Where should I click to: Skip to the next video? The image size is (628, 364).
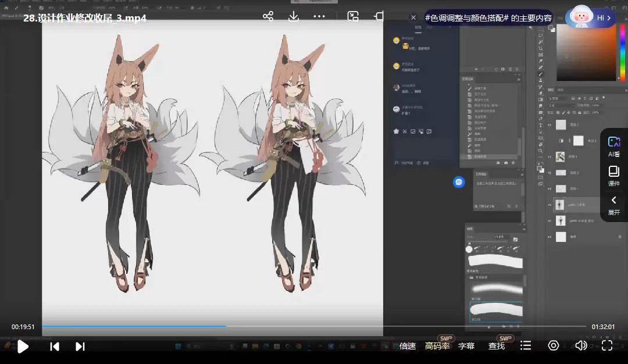click(80, 347)
